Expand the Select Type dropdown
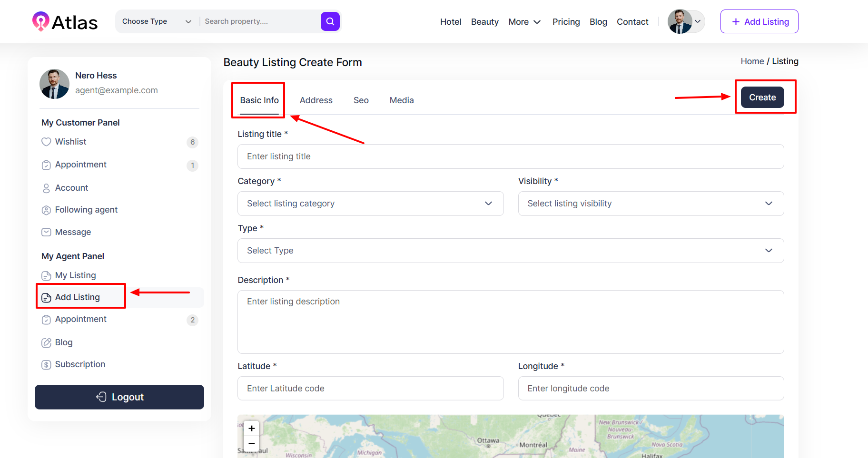 click(x=510, y=251)
